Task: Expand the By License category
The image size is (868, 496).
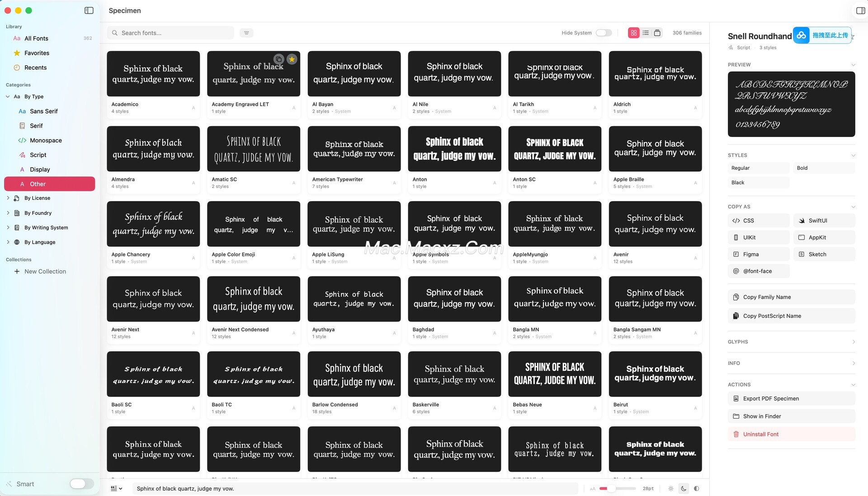Action: click(x=8, y=198)
